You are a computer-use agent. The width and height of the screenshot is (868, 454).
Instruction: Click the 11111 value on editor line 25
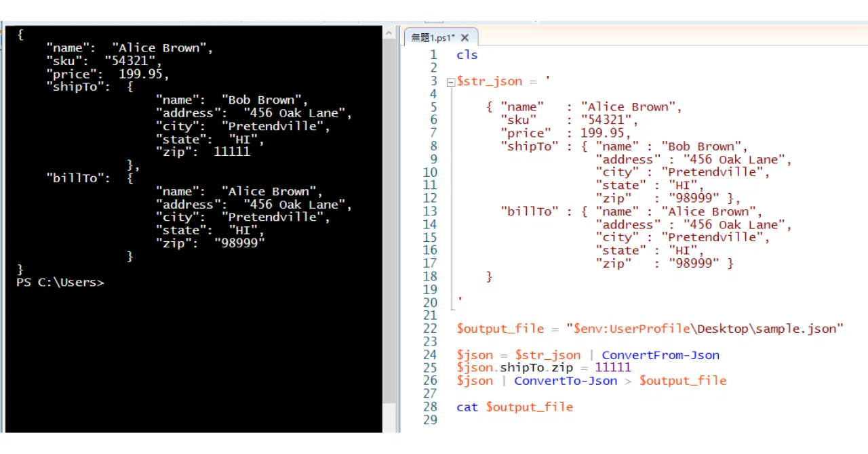point(613,368)
